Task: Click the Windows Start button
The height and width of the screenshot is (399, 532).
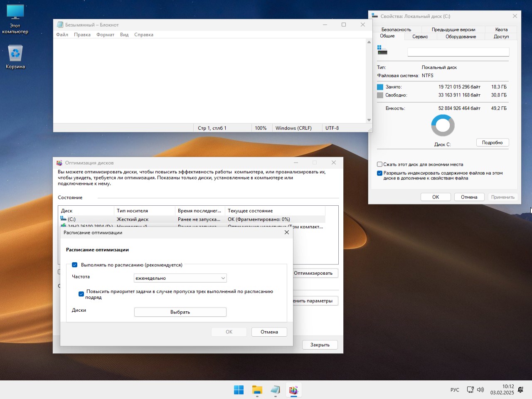Action: coord(239,390)
